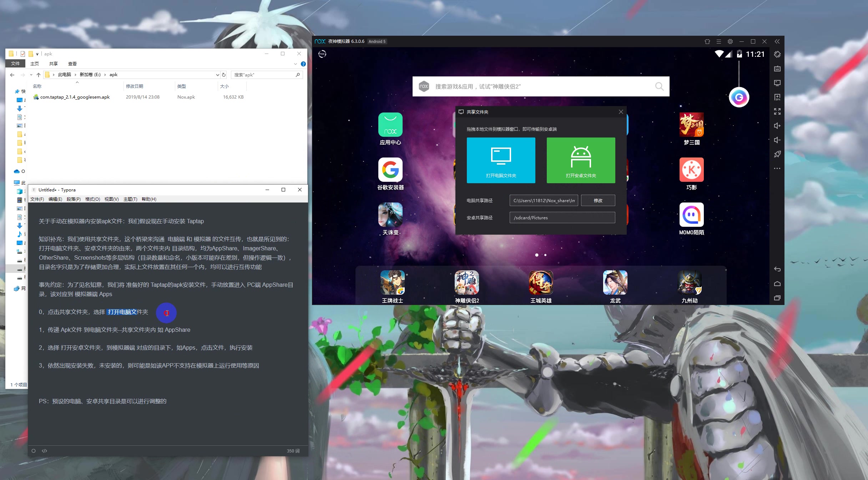This screenshot has height=480, width=868.
Task: Open quick access toolbar dropdown in Explorer title
Action: [x=37, y=54]
